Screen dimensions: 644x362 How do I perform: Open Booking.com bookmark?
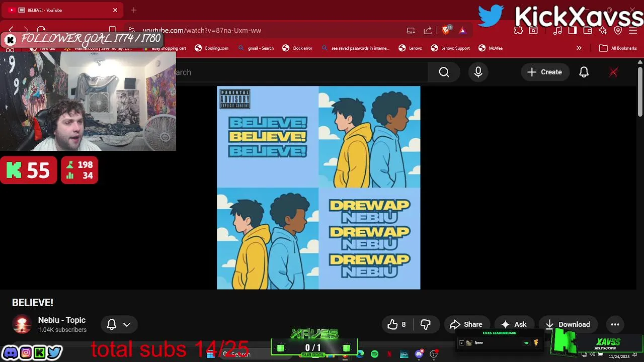pos(211,48)
